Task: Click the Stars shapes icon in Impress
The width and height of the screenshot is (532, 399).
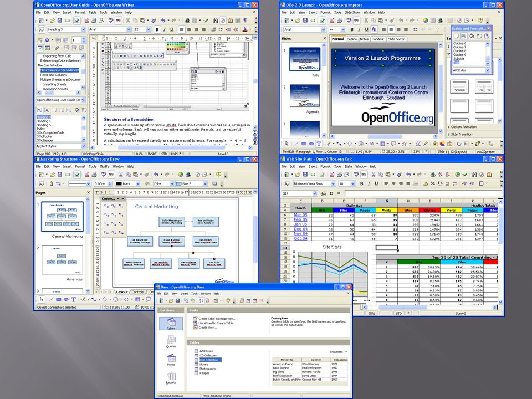Action: [x=405, y=144]
